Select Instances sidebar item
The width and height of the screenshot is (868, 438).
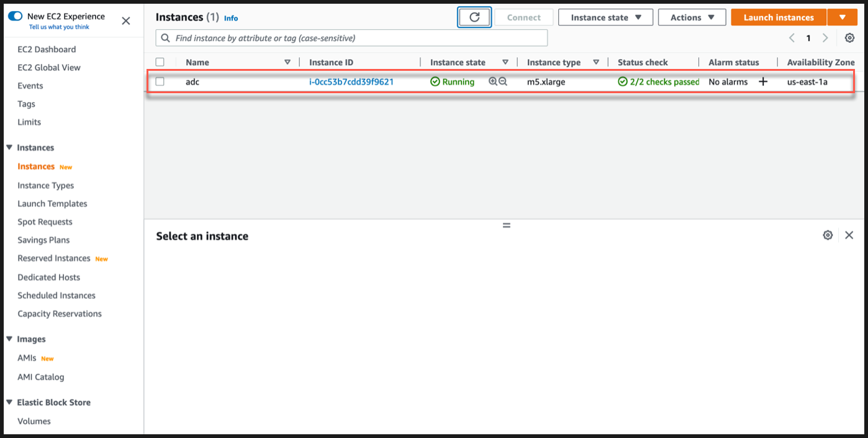[x=36, y=167]
